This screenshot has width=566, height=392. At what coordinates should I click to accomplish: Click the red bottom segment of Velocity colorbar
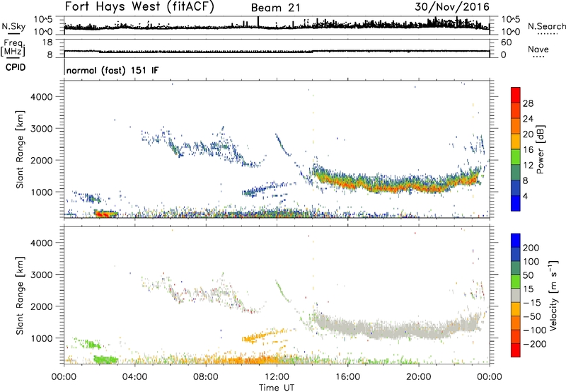[516, 350]
